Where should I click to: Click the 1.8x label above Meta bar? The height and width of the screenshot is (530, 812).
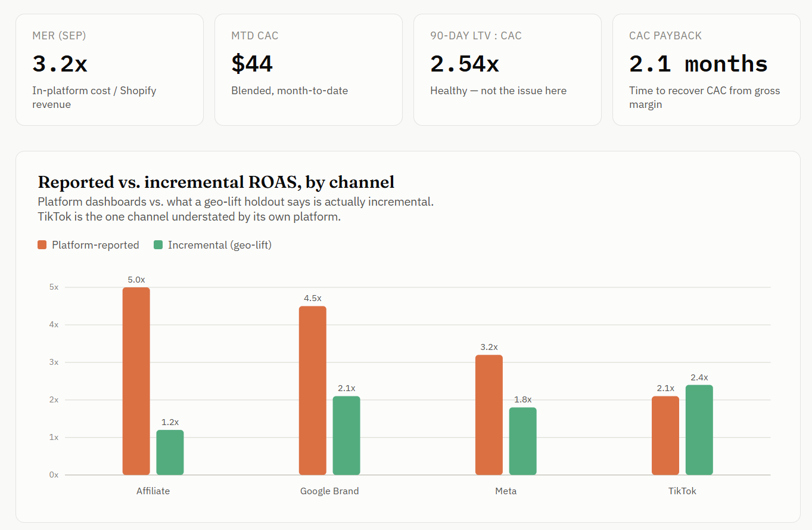pyautogui.click(x=522, y=399)
